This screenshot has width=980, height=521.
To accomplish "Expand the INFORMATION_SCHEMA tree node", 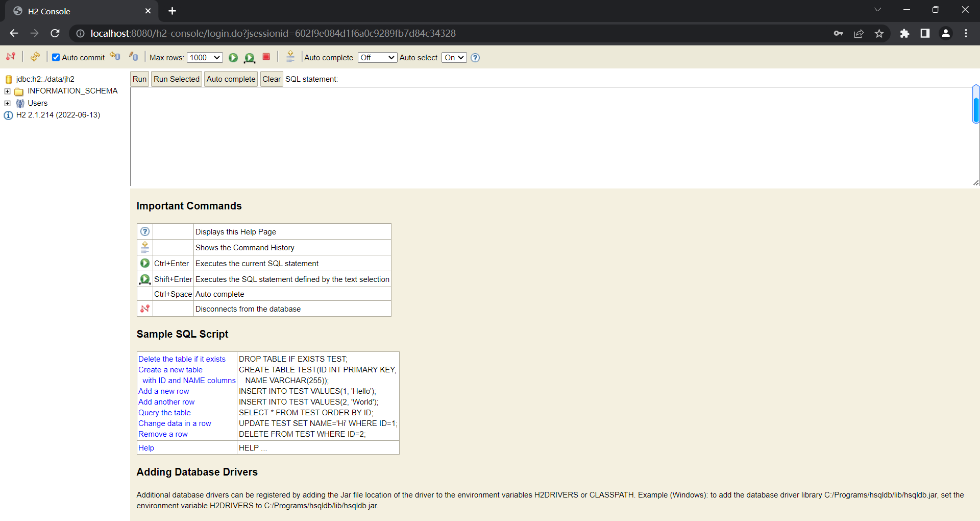I will click(8, 91).
